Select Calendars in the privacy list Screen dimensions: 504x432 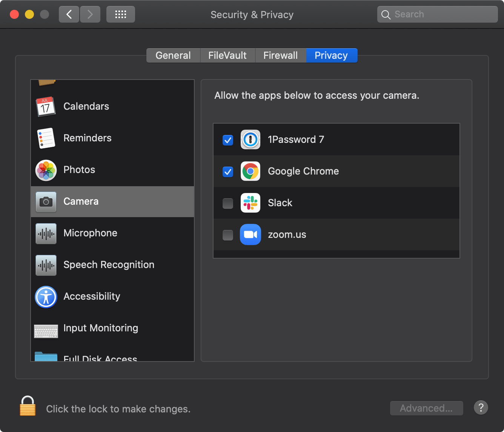point(112,106)
